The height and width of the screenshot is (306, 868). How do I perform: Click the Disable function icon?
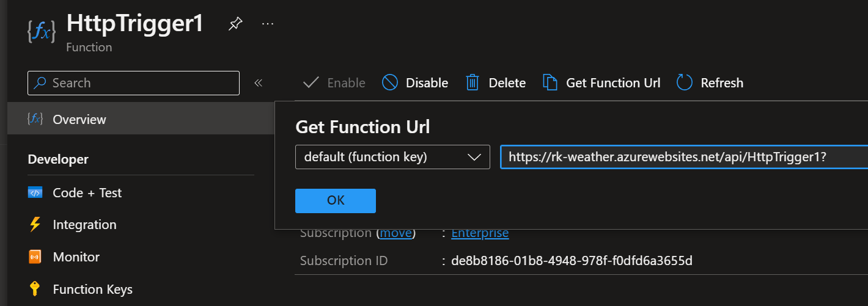pyautogui.click(x=390, y=82)
